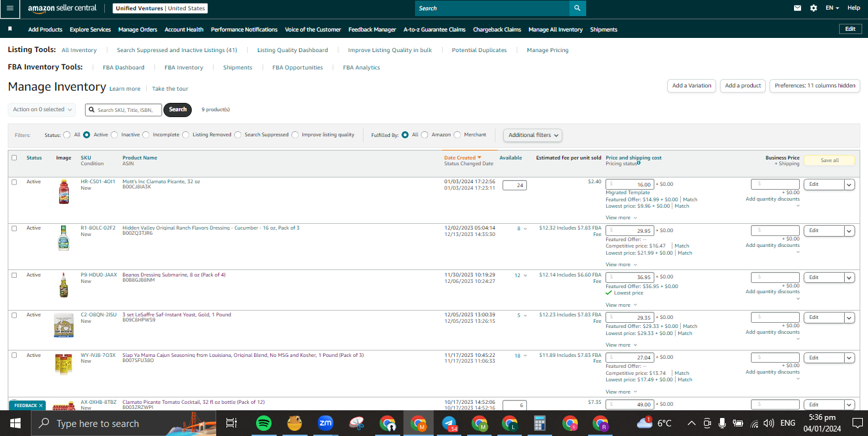The width and height of the screenshot is (868, 436).
Task: Click the search magnifier button in header
Action: click(x=577, y=8)
